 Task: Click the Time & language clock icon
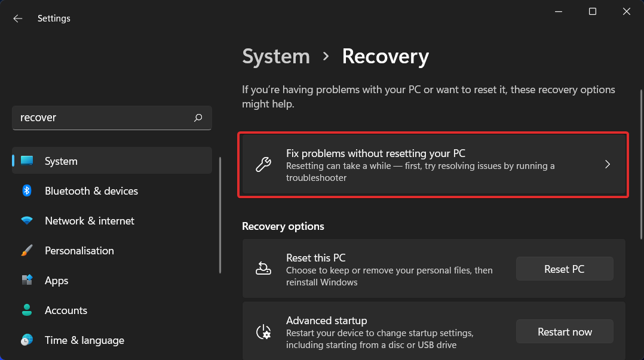27,340
